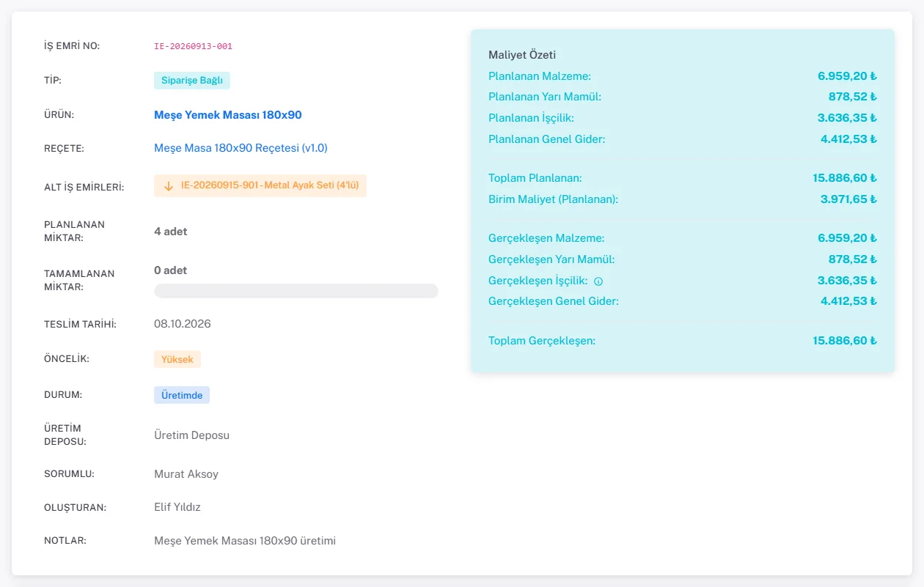
Task: Click the Planlanan Yarı Mamül amount 878,52 ₺
Action: pyautogui.click(x=853, y=97)
